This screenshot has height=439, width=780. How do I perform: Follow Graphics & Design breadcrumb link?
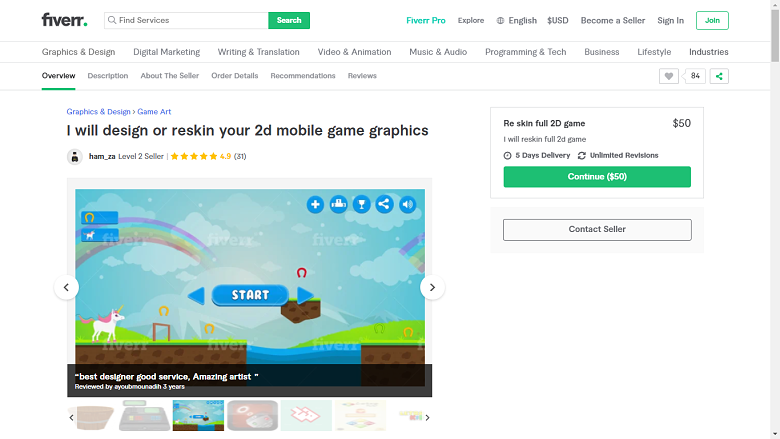point(98,111)
